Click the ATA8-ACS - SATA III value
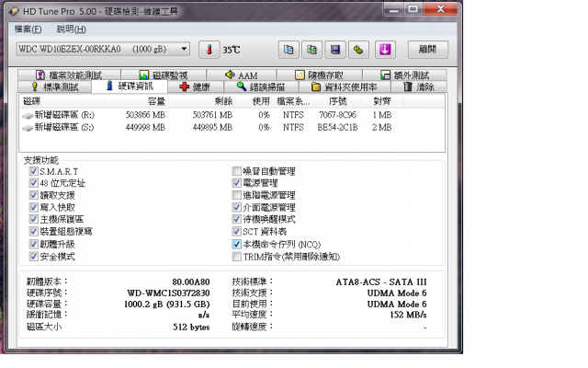Image resolution: width=588 pixels, height=368 pixels. coord(381,282)
